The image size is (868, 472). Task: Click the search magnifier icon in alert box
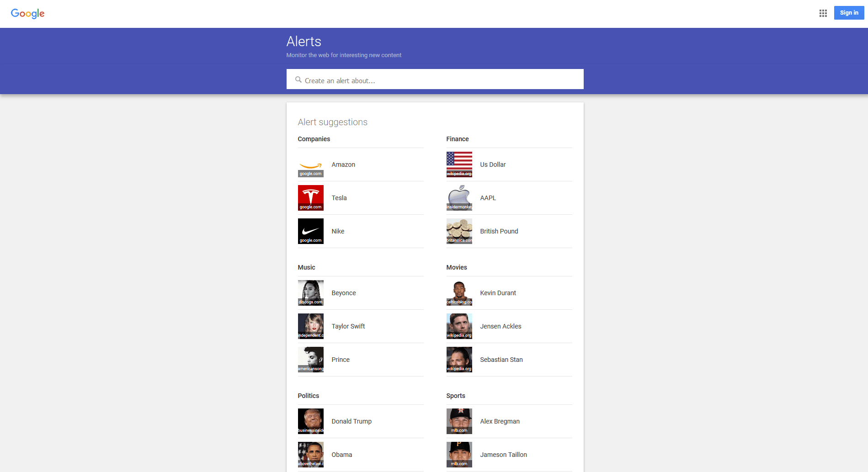[x=298, y=80]
